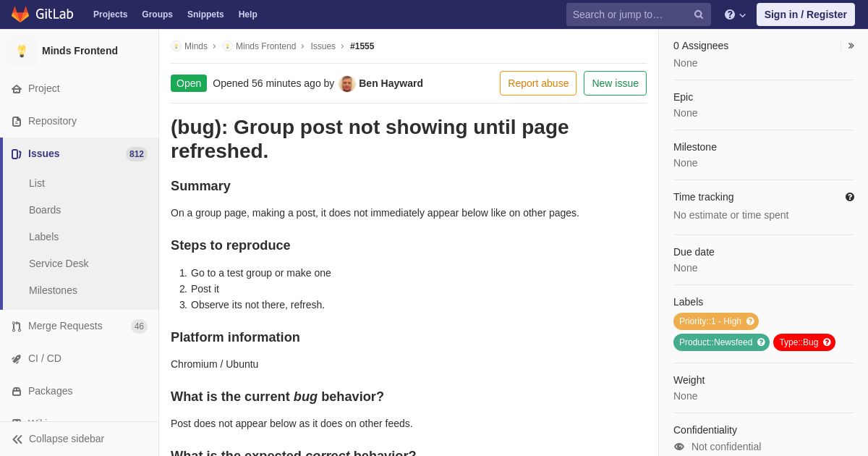The width and height of the screenshot is (868, 456).
Task: Click the Open status badge
Action: coord(189,83)
